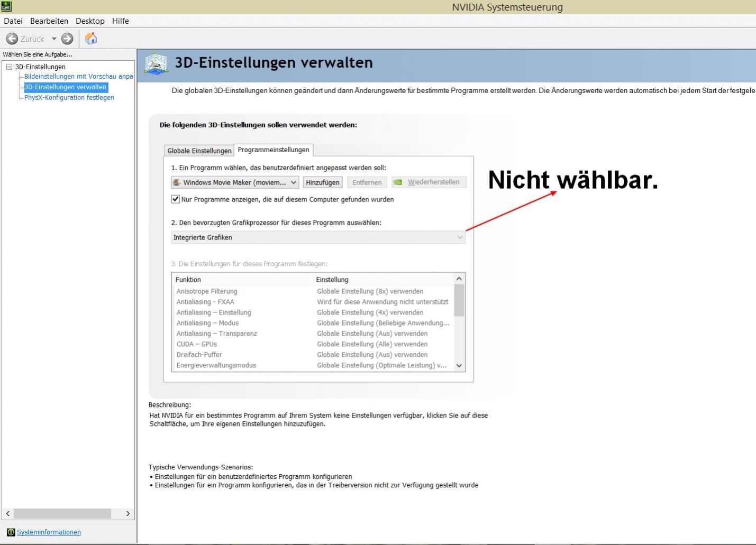Open the Systeminformationen link
The image size is (756, 545).
(49, 532)
